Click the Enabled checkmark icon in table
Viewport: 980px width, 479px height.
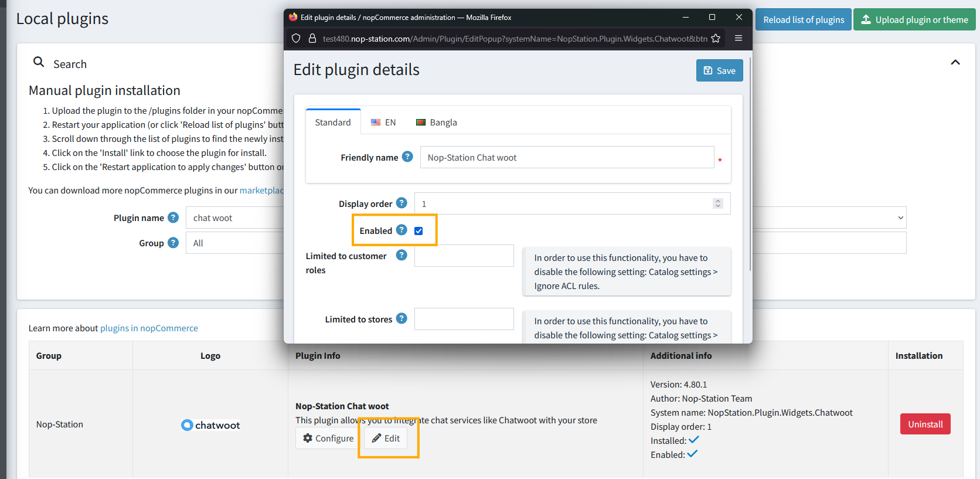coord(692,454)
